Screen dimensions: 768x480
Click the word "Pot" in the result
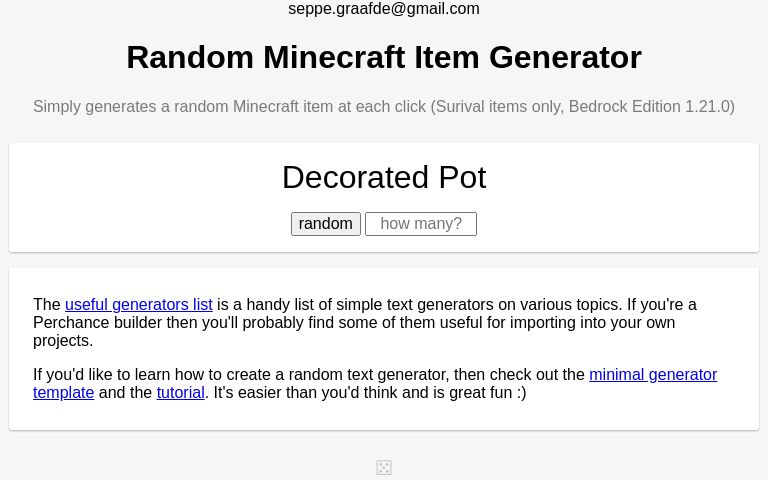point(462,177)
